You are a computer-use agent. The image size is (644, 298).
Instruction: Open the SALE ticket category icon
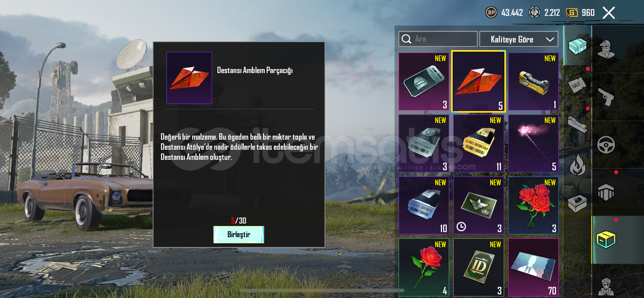pos(577,85)
